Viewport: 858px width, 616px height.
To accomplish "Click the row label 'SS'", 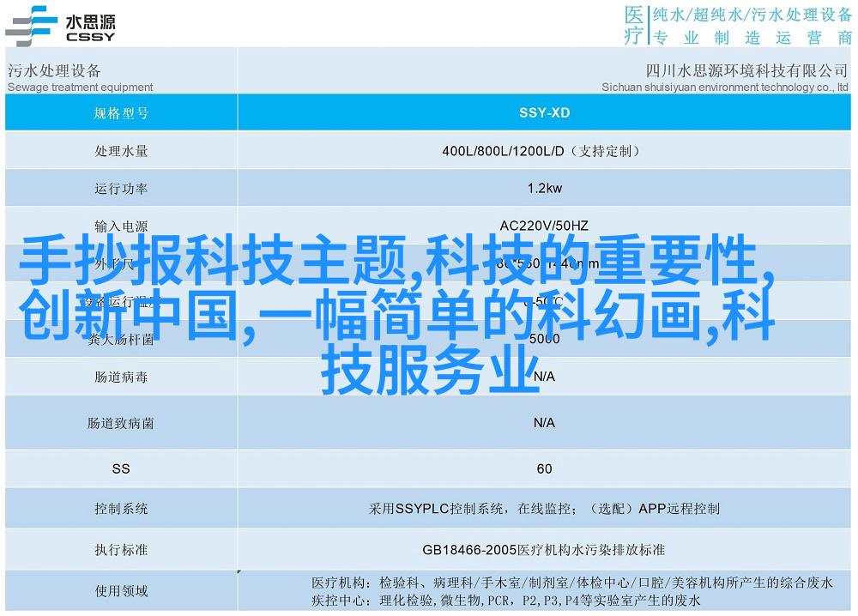I will (x=121, y=468).
